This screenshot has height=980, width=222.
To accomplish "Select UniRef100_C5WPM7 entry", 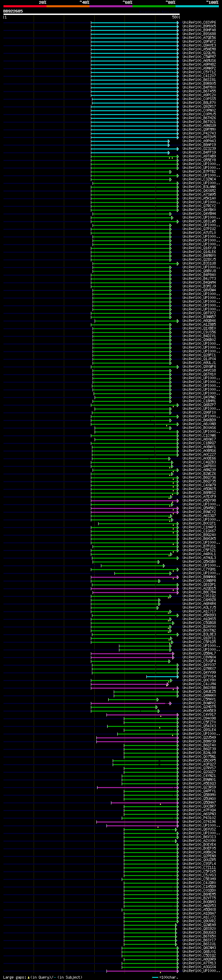I will 199,57.
